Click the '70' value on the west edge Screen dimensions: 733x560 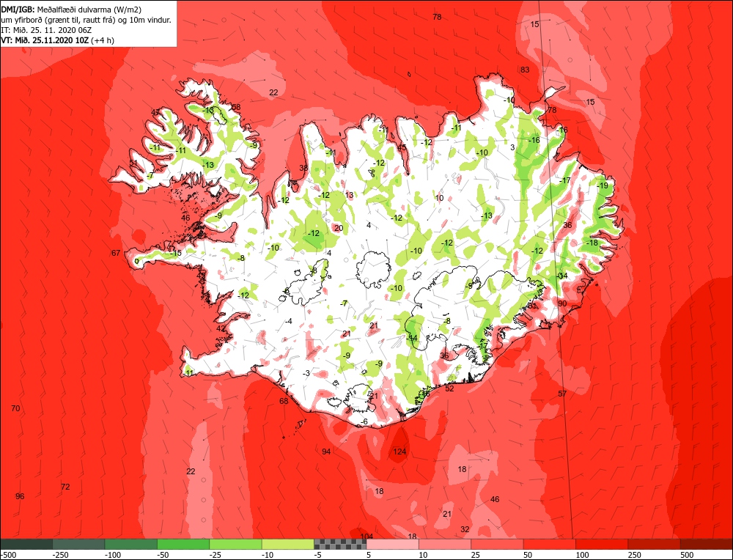pyautogui.click(x=15, y=408)
